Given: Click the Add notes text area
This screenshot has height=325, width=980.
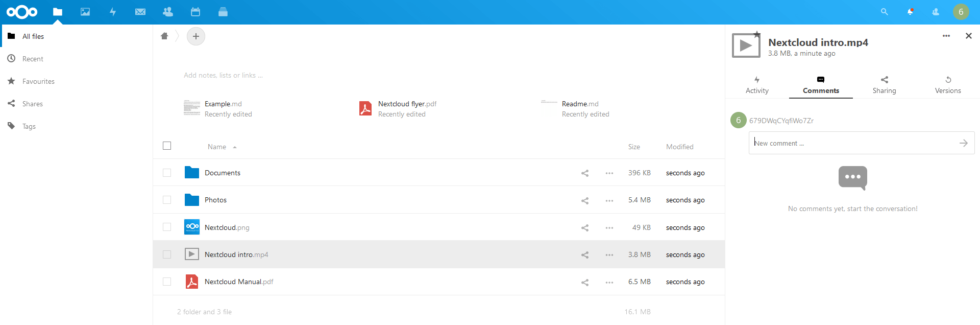Looking at the screenshot, I should (x=223, y=75).
